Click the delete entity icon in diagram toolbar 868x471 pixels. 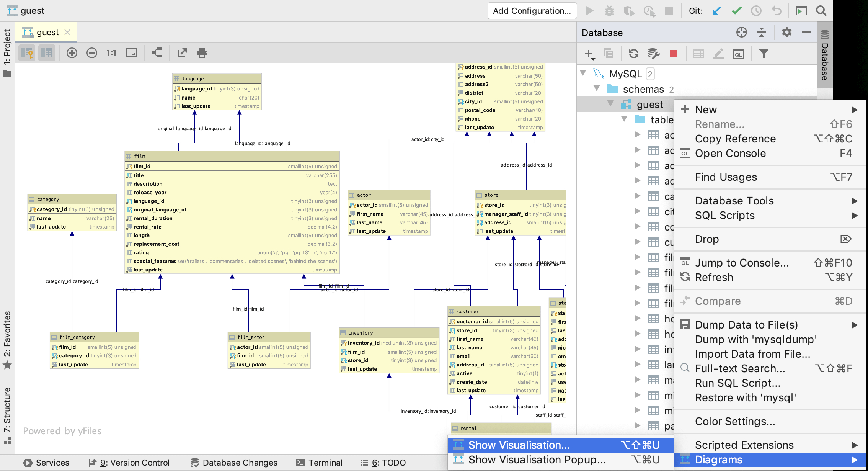pyautogui.click(x=91, y=53)
